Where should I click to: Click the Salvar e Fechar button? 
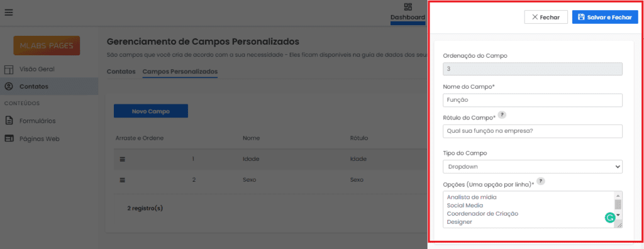(605, 17)
